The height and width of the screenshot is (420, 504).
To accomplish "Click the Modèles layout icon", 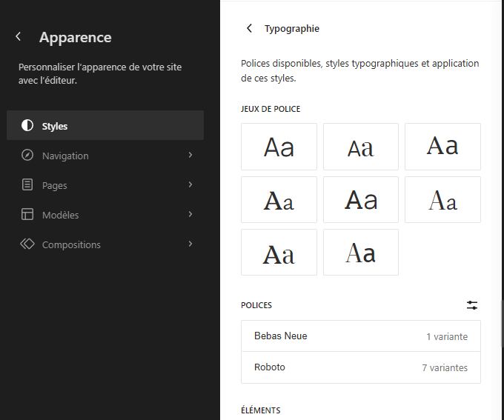I will [27, 215].
